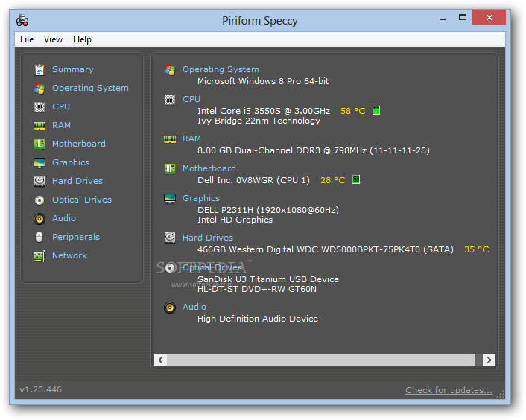The height and width of the screenshot is (420, 526).
Task: Click the Network icon in the sidebar
Action: click(39, 255)
